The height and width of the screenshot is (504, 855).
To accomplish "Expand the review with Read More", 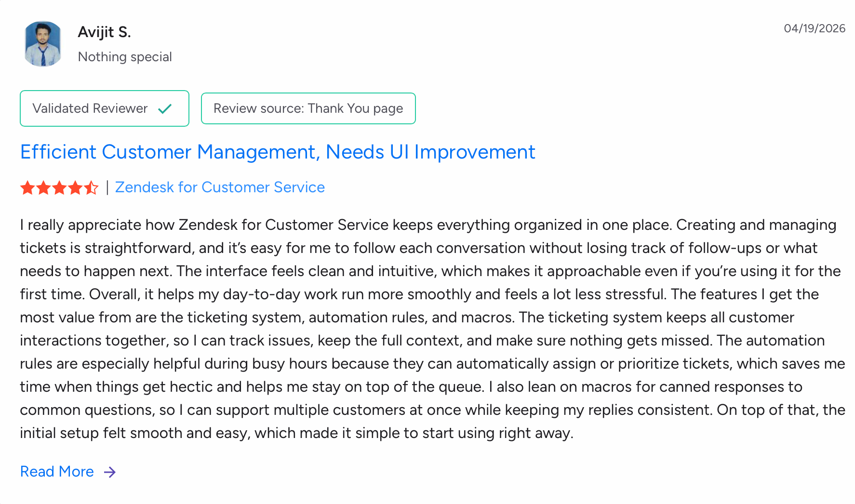I will [x=57, y=471].
